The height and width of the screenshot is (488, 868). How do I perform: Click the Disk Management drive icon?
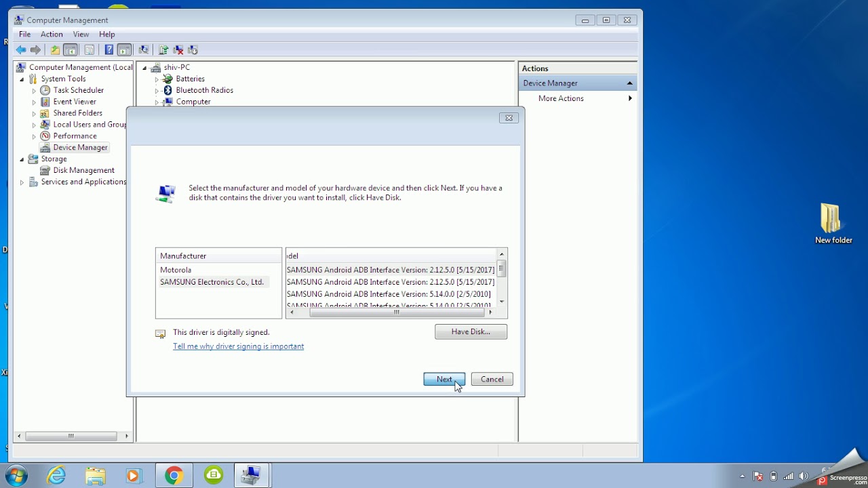coord(45,170)
